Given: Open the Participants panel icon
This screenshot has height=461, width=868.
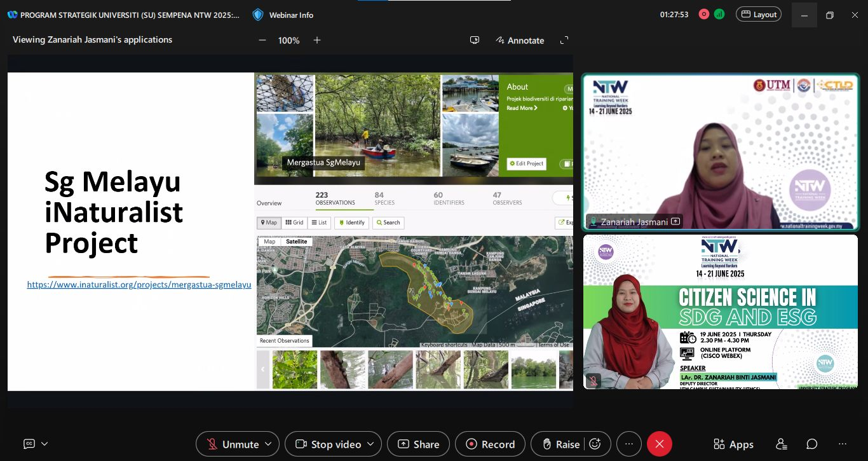Looking at the screenshot, I should tap(782, 444).
